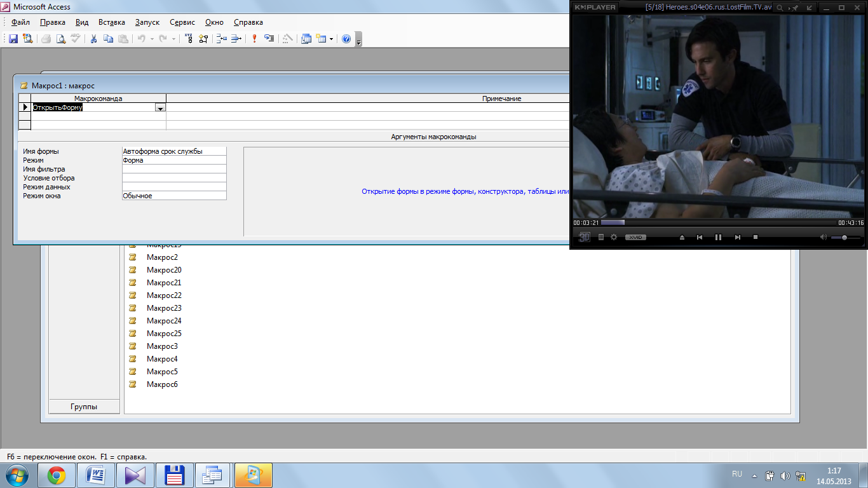The height and width of the screenshot is (488, 868).
Task: Open the Запуск menu
Action: [x=147, y=22]
